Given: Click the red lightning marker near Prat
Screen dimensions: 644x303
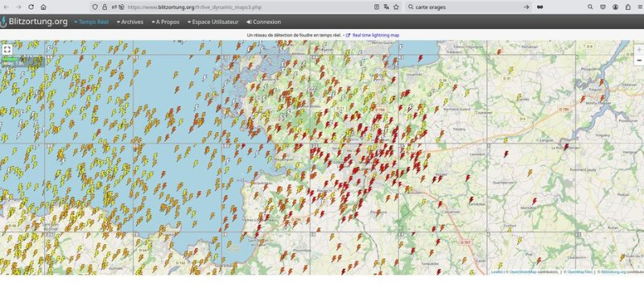Looking at the screenshot, I should coord(538,260).
